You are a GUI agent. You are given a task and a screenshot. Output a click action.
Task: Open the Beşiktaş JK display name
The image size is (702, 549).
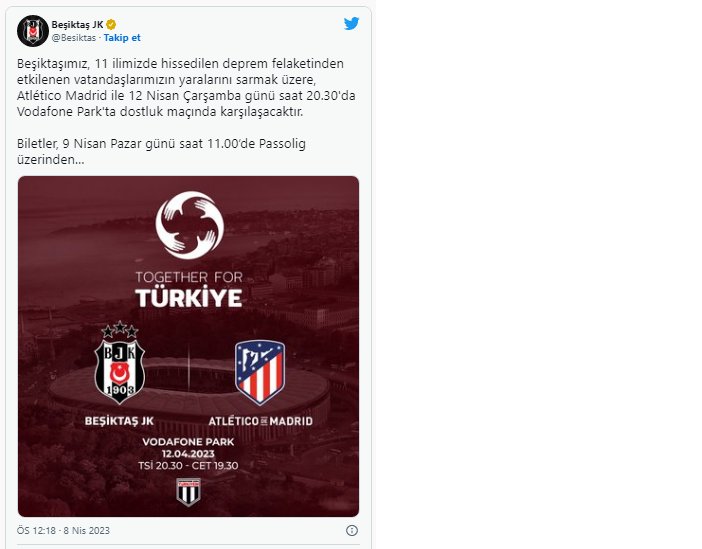click(x=77, y=25)
